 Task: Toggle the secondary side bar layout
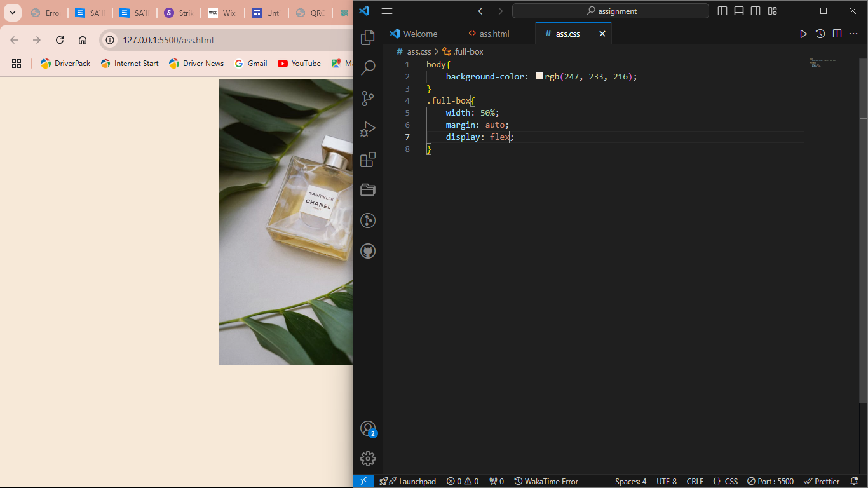(x=756, y=11)
